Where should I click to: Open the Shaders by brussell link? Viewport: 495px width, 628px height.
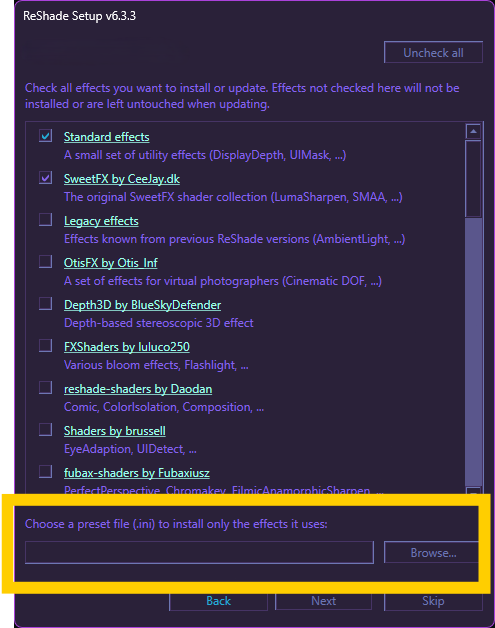coord(115,431)
